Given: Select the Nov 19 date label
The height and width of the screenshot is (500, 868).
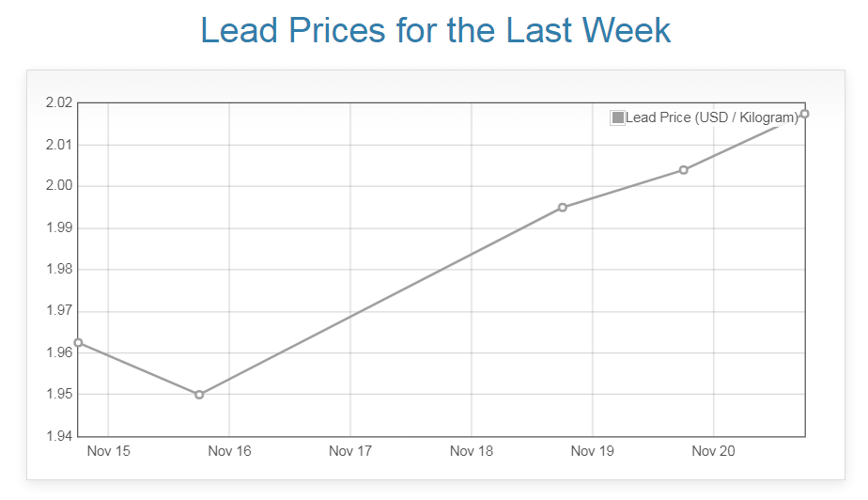Looking at the screenshot, I should (593, 451).
